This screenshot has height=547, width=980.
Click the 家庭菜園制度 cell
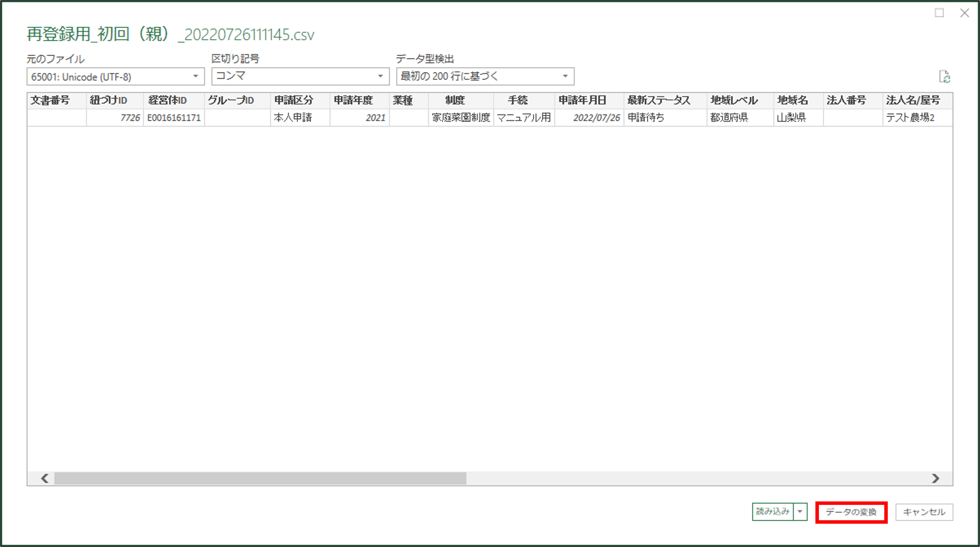tap(461, 118)
